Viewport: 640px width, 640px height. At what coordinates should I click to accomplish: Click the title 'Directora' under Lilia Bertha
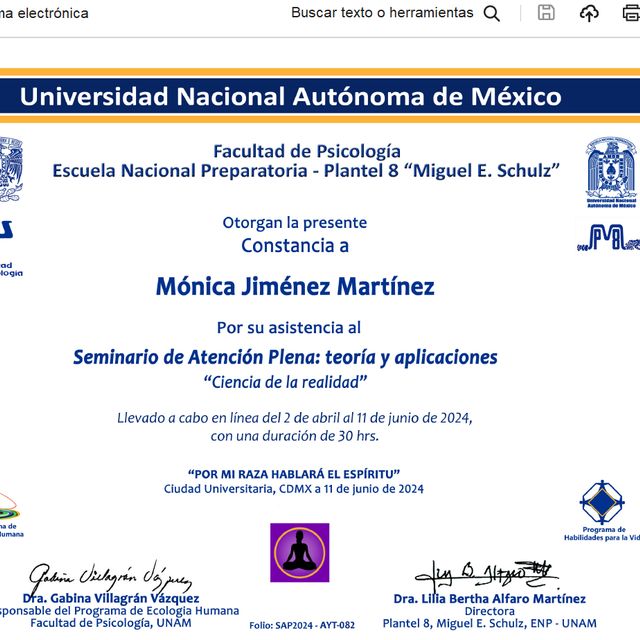pyautogui.click(x=489, y=611)
